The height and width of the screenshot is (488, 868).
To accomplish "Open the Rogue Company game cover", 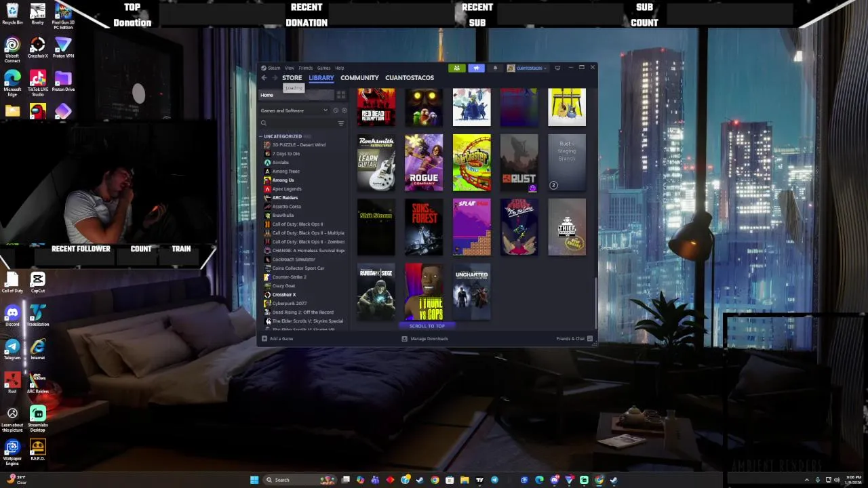I will click(424, 163).
